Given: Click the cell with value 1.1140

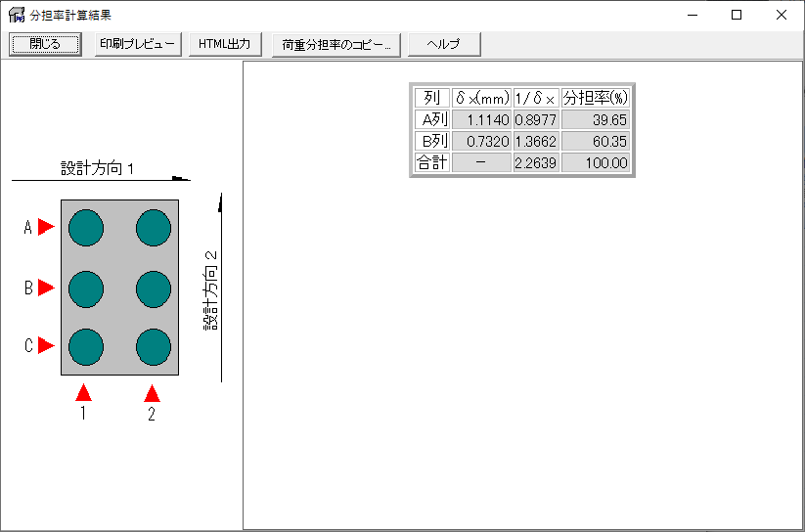Looking at the screenshot, I should tap(481, 119).
